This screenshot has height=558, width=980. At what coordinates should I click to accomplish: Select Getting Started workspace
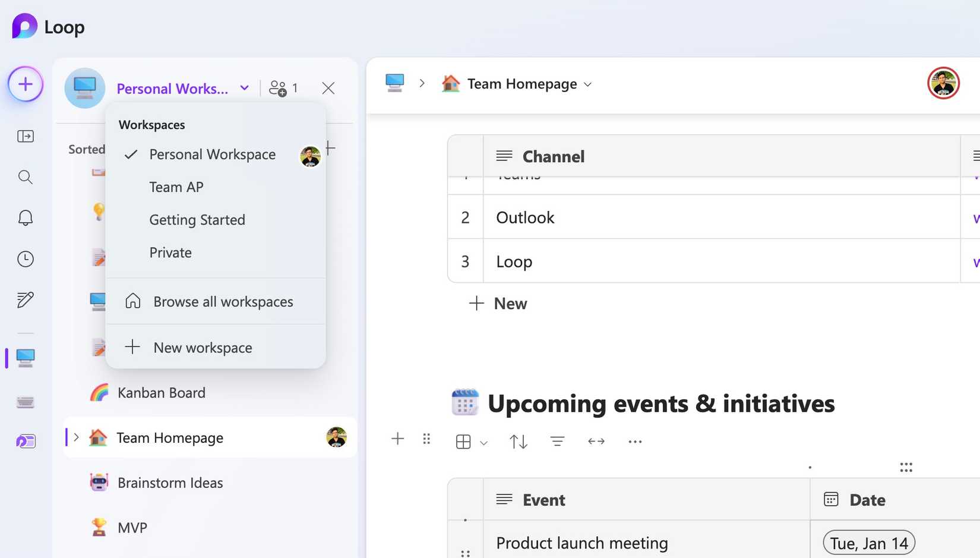click(x=197, y=219)
